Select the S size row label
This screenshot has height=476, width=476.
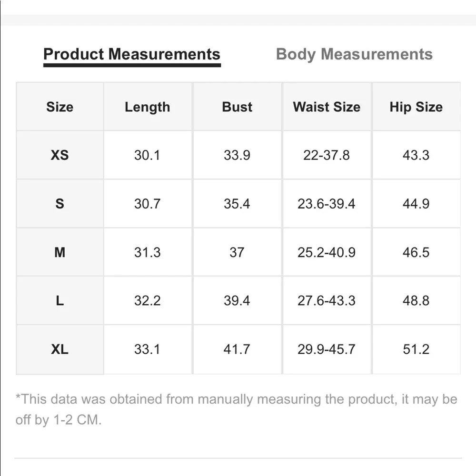coord(59,204)
